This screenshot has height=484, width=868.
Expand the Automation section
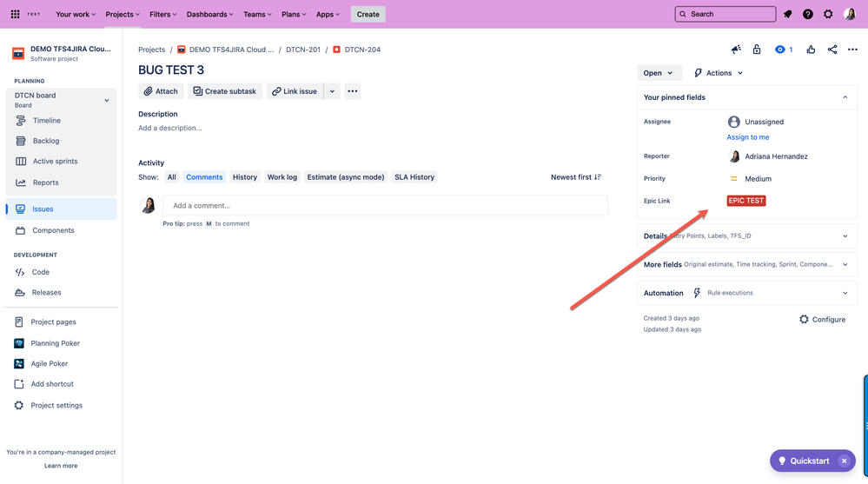tap(747, 293)
